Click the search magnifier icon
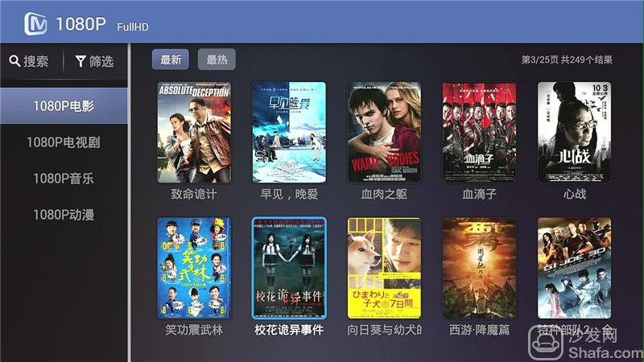Screen dimensions: 644x362 [14, 61]
